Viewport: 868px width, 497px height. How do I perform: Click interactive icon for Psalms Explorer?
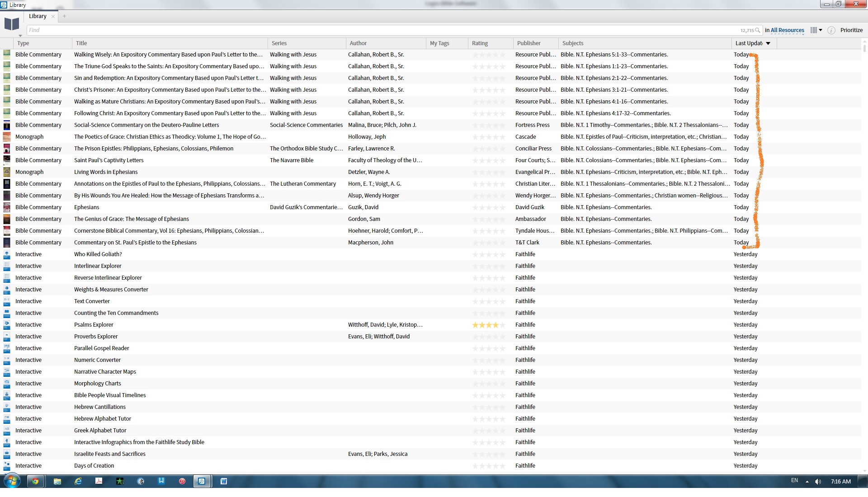point(7,325)
